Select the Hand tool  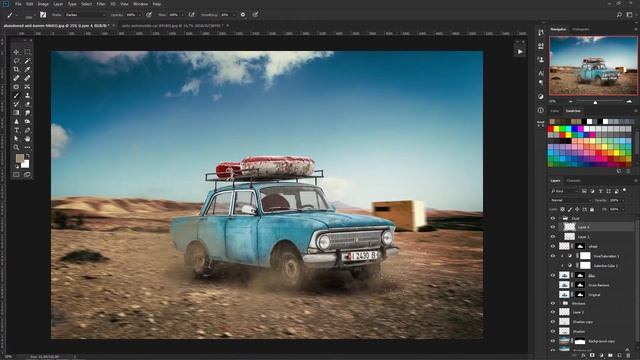click(27, 139)
